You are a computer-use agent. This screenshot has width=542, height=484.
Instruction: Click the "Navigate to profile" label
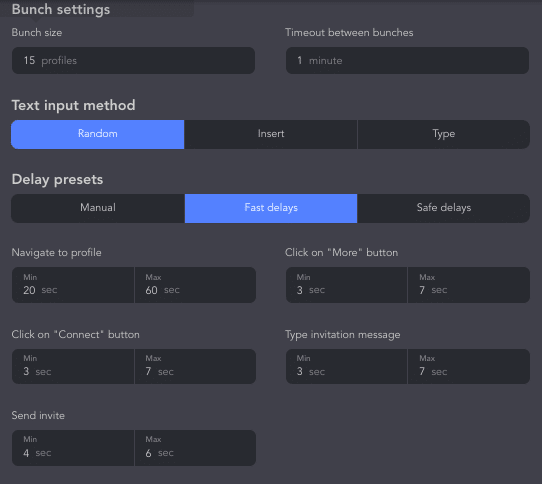point(56,253)
